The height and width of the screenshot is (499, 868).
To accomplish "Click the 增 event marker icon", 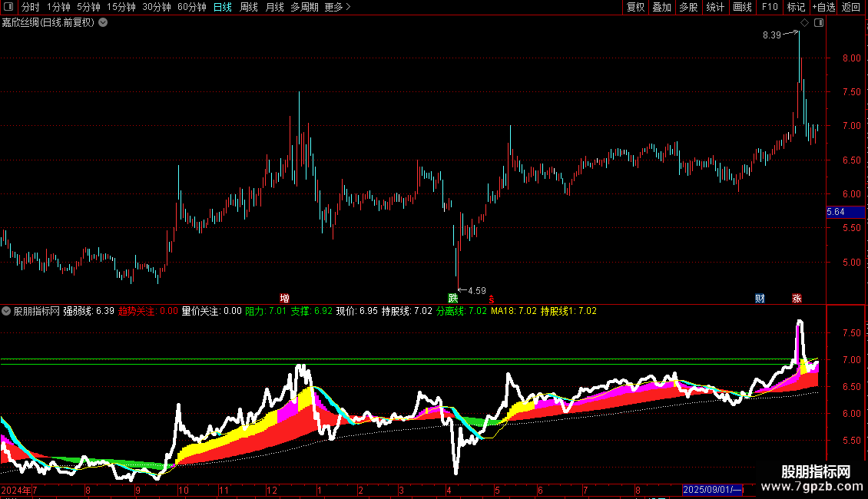I will [x=284, y=298].
